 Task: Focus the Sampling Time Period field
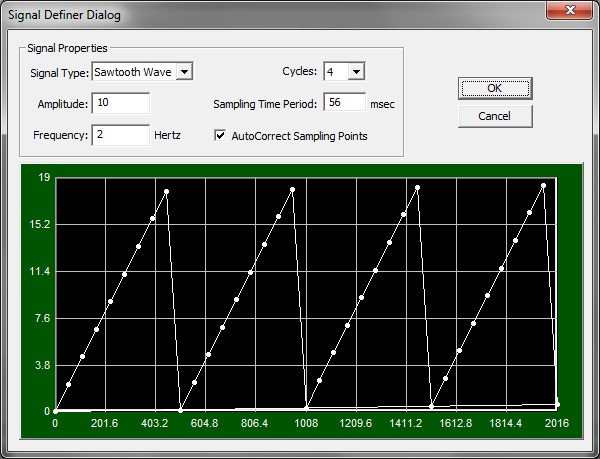[x=344, y=102]
